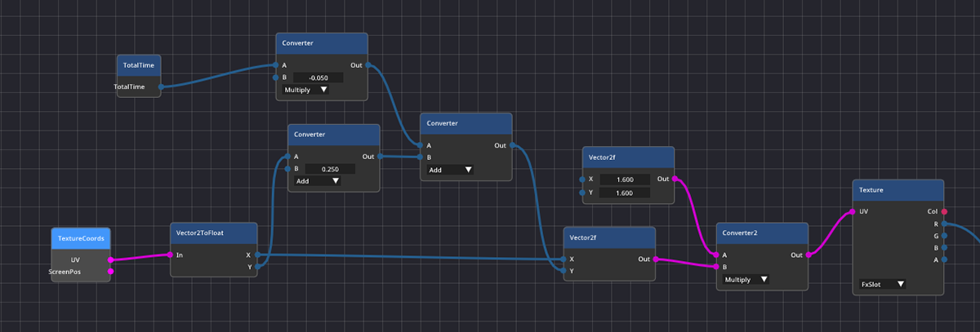Select the TotalTime node header
Image resolution: width=980 pixels, height=332 pixels.
pos(138,65)
